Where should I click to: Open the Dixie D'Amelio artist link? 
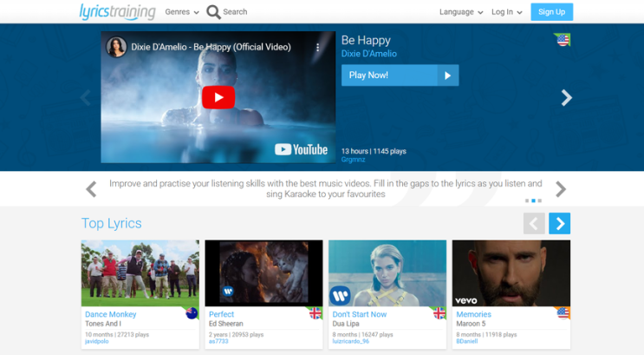[x=369, y=54]
